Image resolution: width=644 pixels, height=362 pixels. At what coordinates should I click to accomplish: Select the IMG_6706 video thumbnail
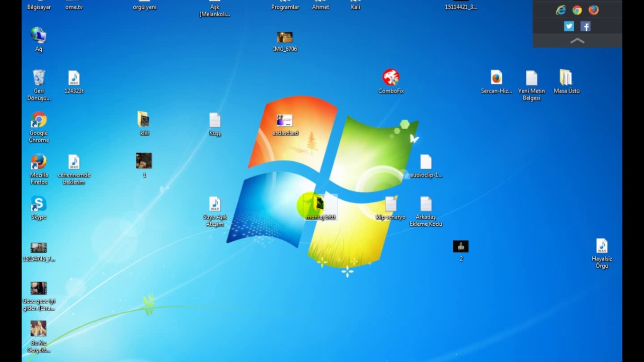tap(285, 38)
